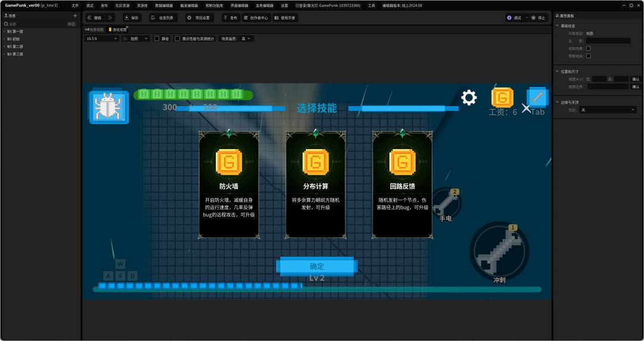Open the 文件 menu

pyautogui.click(x=75, y=6)
